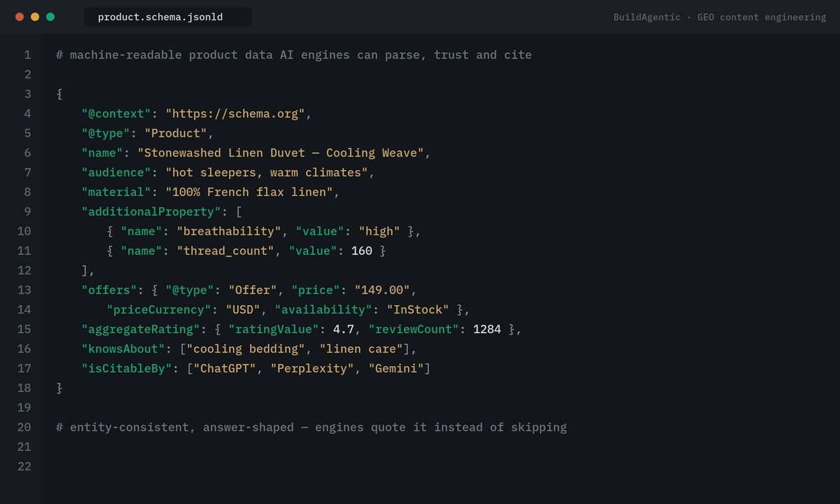Click the "cooling bedding" string

coord(246,349)
